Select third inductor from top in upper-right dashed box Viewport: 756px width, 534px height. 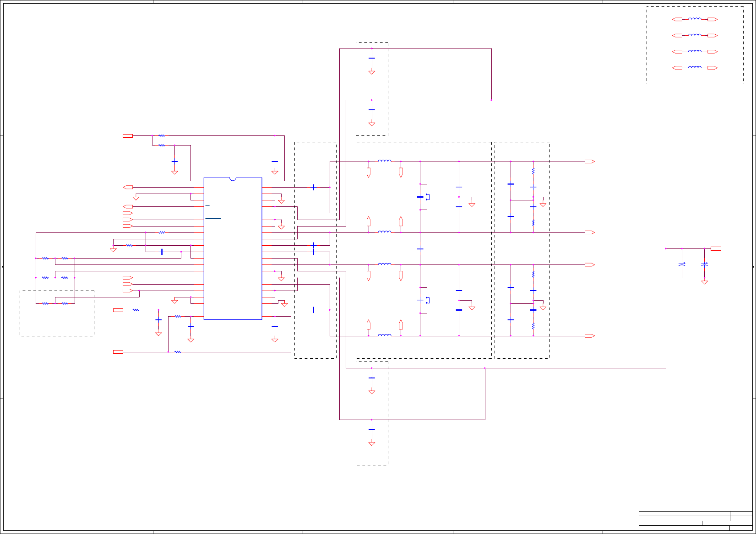tap(695, 51)
